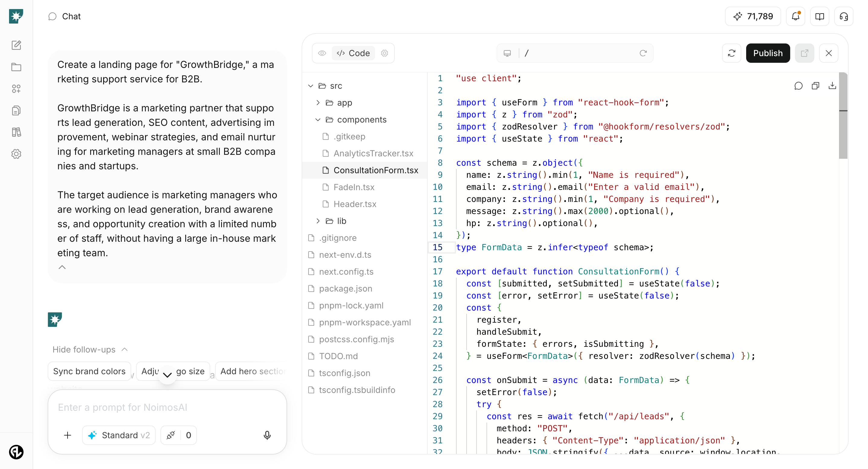The height and width of the screenshot is (469, 868).
Task: Open sidebar settings gear icon
Action: 16,154
